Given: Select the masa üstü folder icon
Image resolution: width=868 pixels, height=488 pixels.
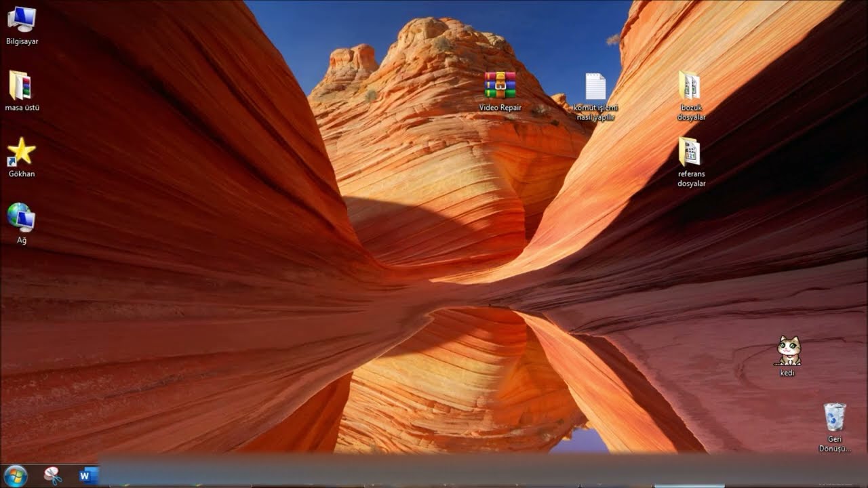Looking at the screenshot, I should click(x=20, y=85).
